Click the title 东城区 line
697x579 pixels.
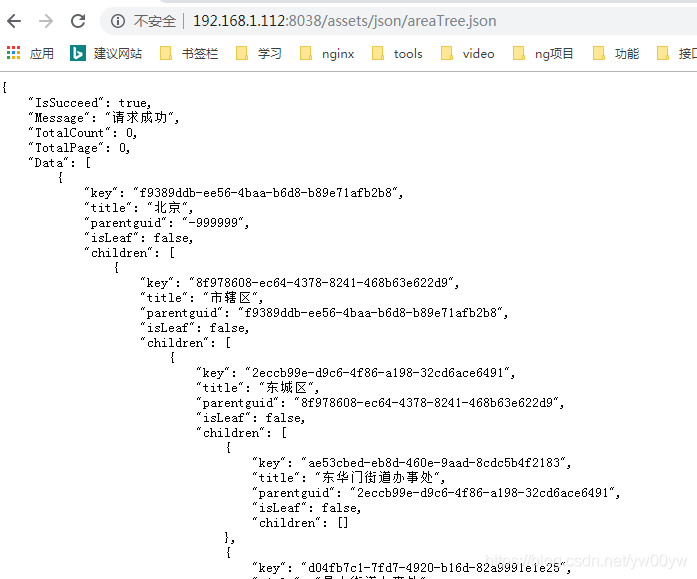coord(258,387)
